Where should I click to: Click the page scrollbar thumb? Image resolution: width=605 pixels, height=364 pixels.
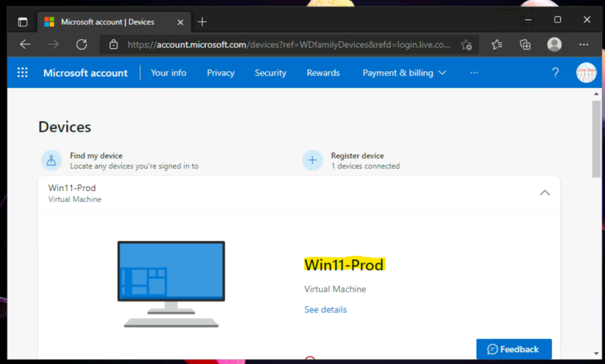tap(596, 139)
